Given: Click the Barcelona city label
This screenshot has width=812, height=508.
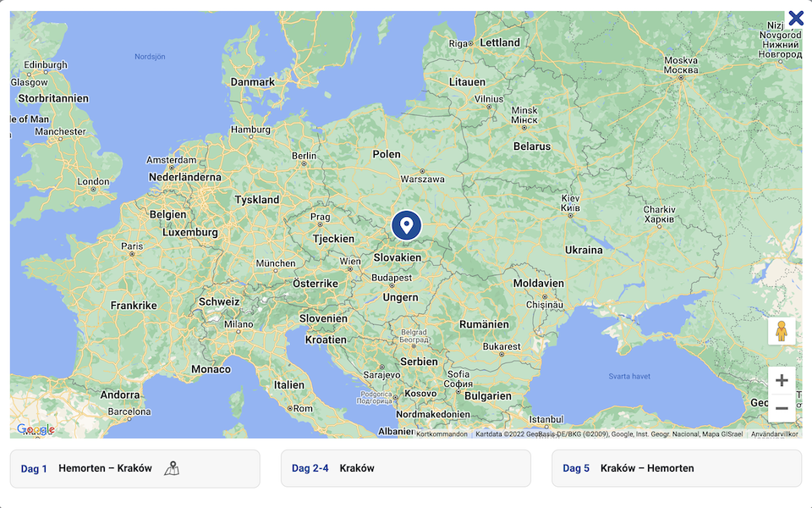Looking at the screenshot, I should tap(129, 411).
